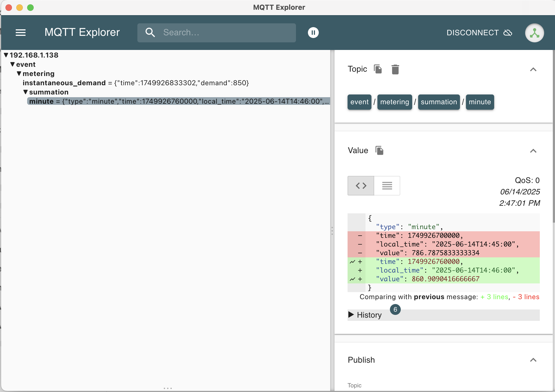Collapse the Value panel
Image resolution: width=555 pixels, height=392 pixels.
coord(533,151)
